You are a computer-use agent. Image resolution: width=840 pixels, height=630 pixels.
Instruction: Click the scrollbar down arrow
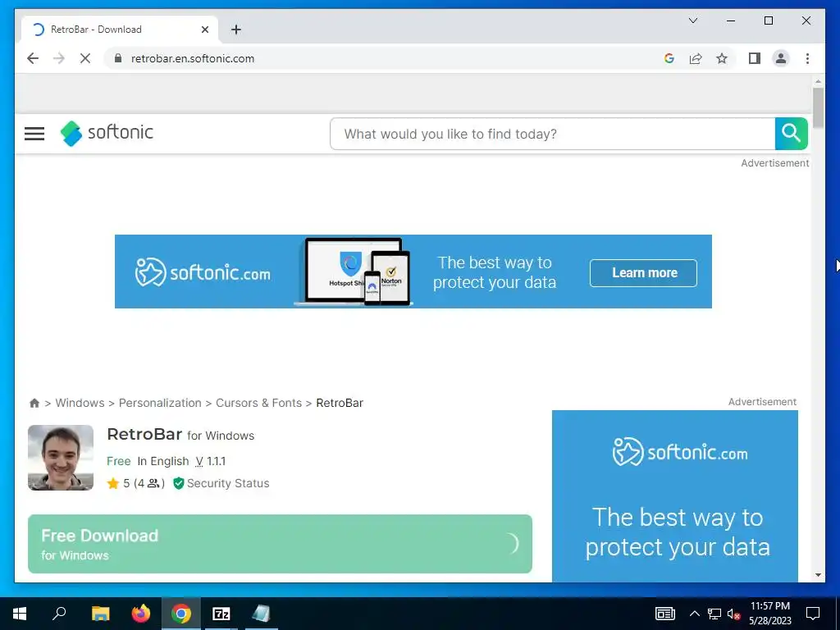(x=818, y=575)
